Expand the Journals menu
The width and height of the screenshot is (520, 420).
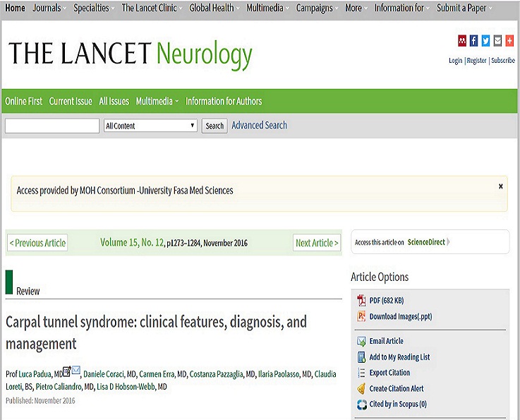pyautogui.click(x=49, y=8)
